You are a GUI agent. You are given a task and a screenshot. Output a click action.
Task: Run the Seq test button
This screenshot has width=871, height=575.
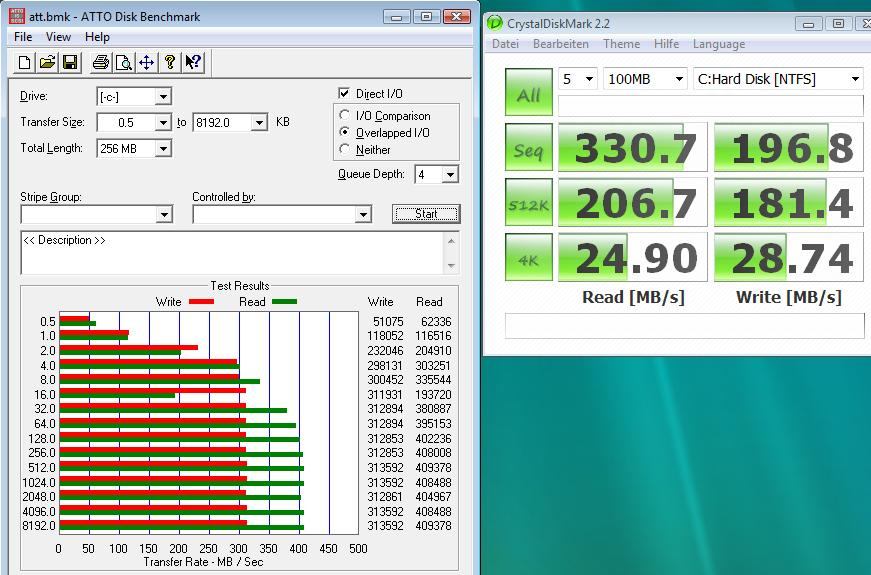point(529,147)
